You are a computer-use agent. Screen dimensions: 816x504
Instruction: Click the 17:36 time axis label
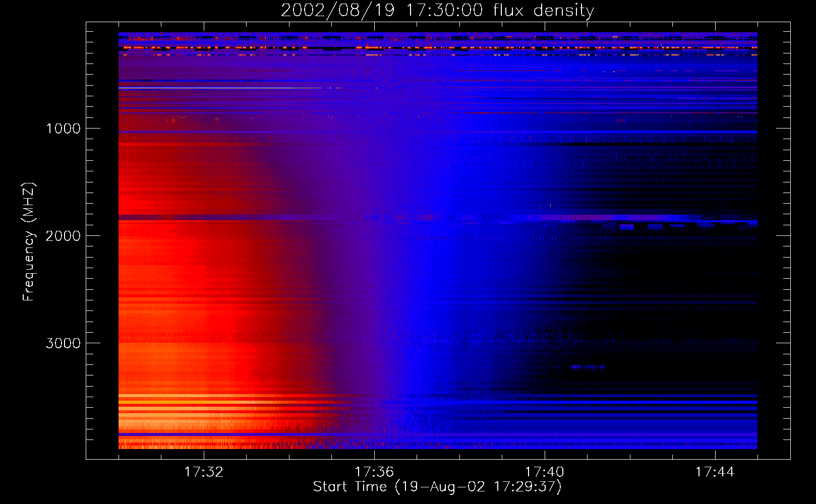(374, 472)
